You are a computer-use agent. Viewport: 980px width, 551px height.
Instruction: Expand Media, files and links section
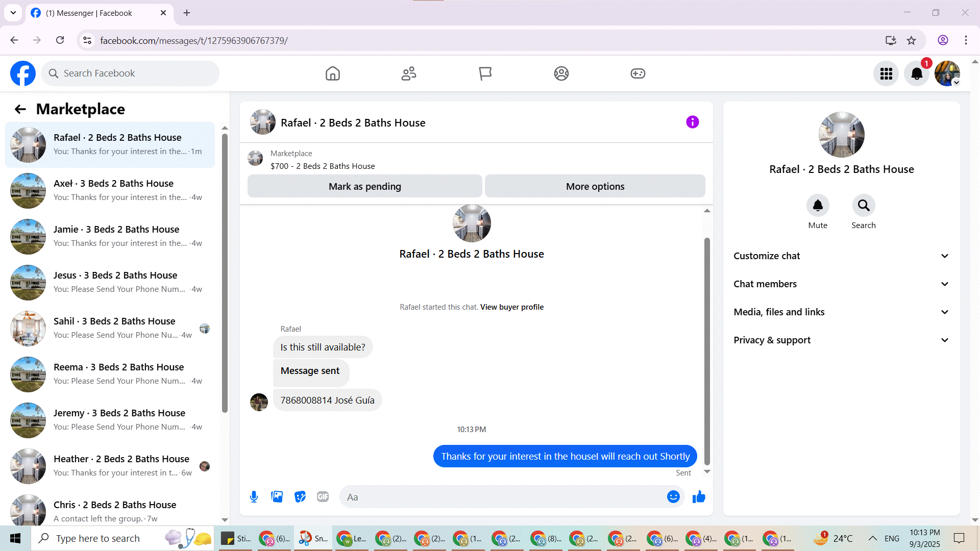tap(842, 312)
